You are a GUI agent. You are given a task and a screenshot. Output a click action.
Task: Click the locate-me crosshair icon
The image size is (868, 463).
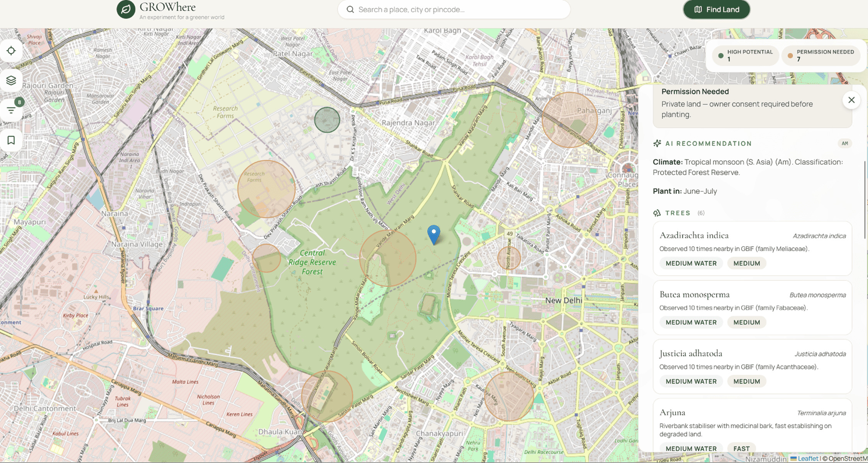pyautogui.click(x=11, y=51)
